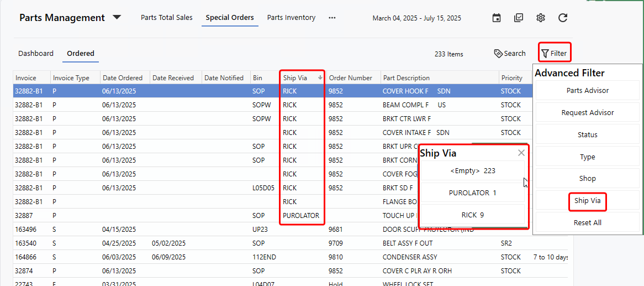Image resolution: width=644 pixels, height=286 pixels.
Task: Click Reset All in Advanced Filter
Action: (587, 223)
